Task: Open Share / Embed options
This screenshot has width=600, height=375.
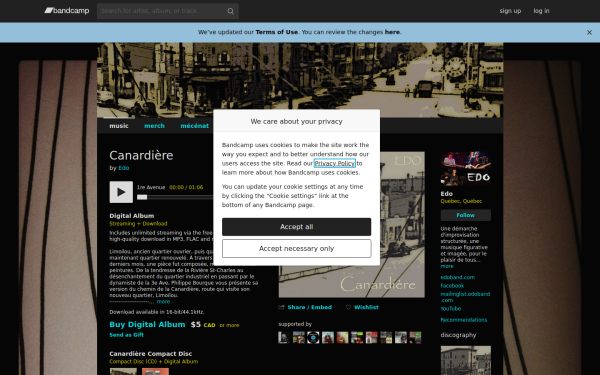Action: click(x=310, y=307)
